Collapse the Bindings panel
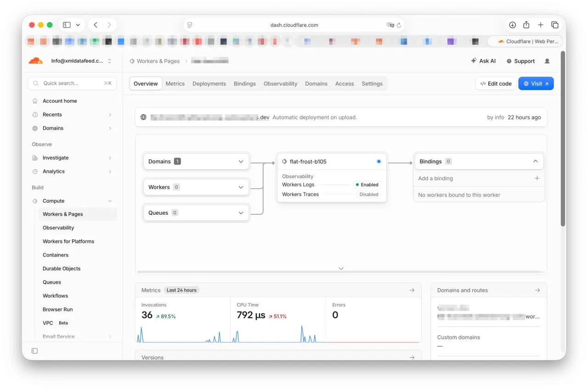This screenshot has width=588, height=389. (535, 161)
